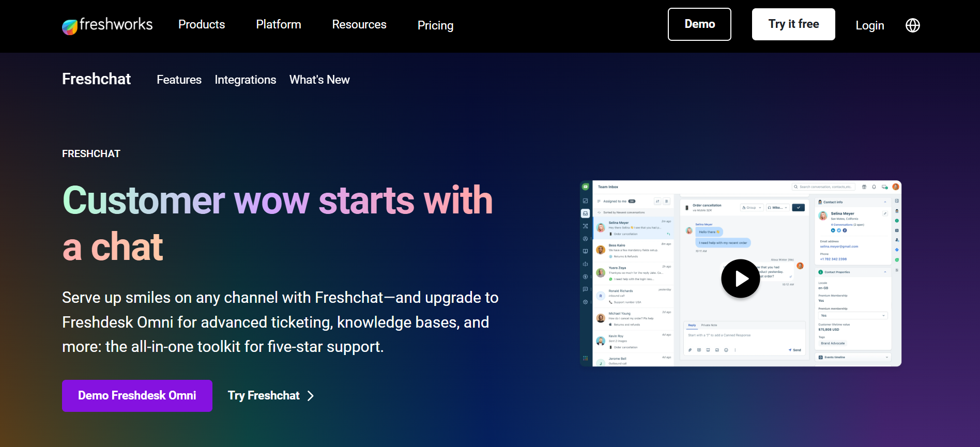Screen dimensions: 980x447
Task: Open the Login link
Action: pos(870,25)
